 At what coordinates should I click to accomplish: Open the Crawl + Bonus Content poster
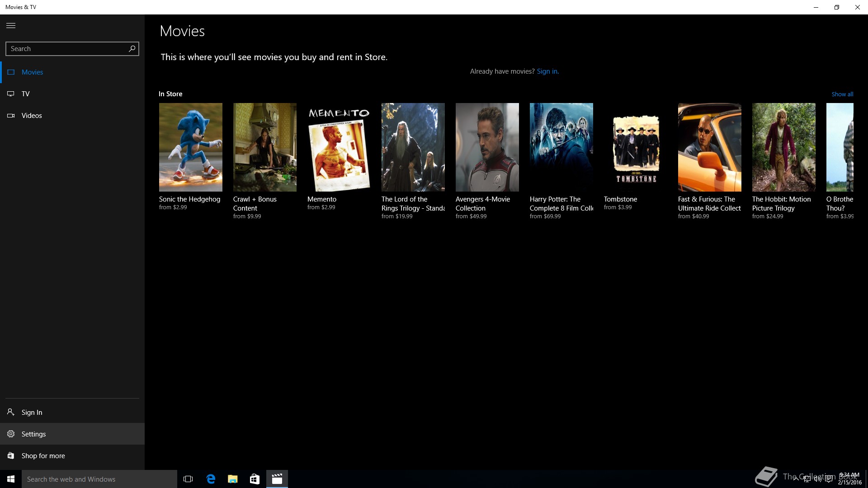click(265, 147)
